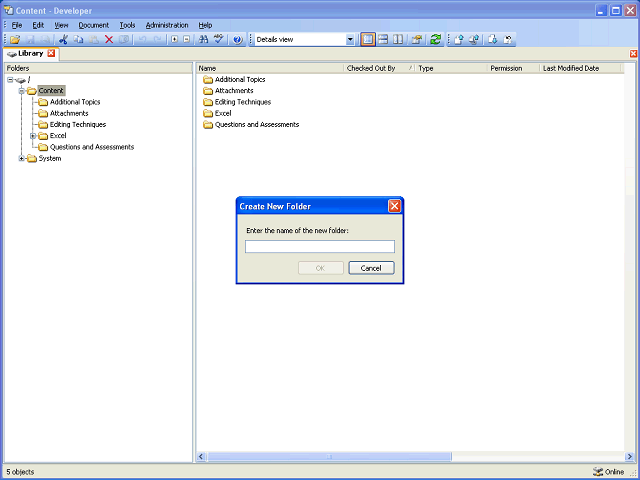
Task: Open the Administration menu
Action: [167, 25]
